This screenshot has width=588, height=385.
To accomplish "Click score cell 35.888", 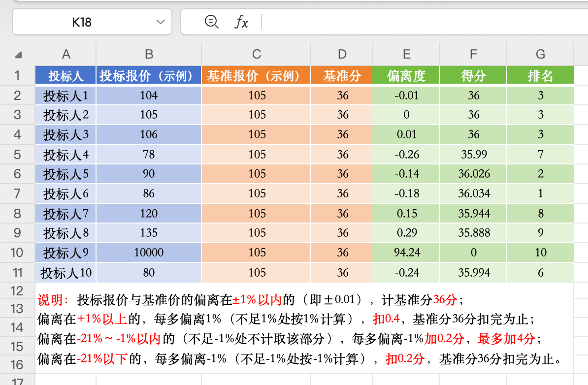I will 473,233.
